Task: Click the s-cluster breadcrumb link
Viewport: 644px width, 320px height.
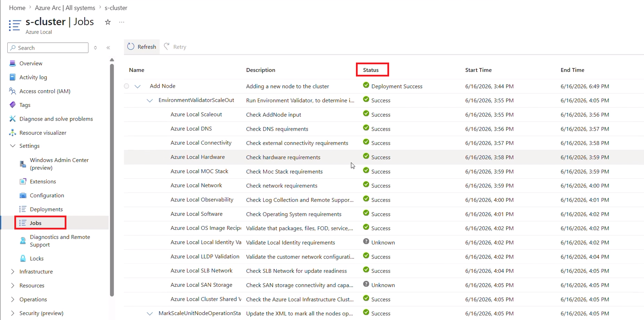Action: click(x=116, y=8)
